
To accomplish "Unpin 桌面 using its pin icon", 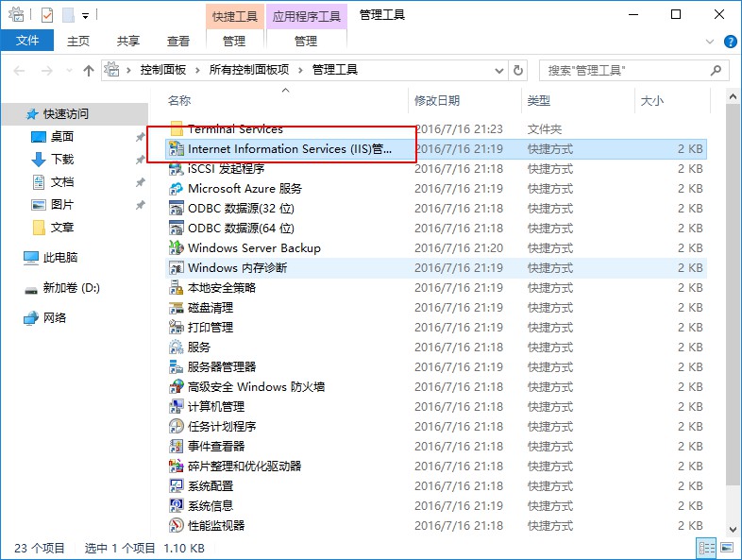I will pos(140,137).
